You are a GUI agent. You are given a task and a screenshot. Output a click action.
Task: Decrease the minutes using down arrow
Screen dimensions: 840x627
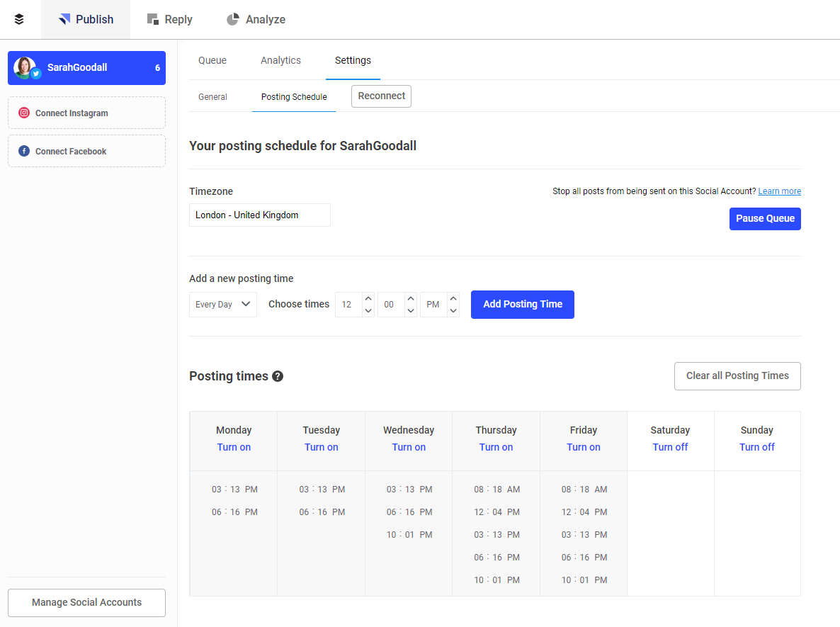click(411, 310)
